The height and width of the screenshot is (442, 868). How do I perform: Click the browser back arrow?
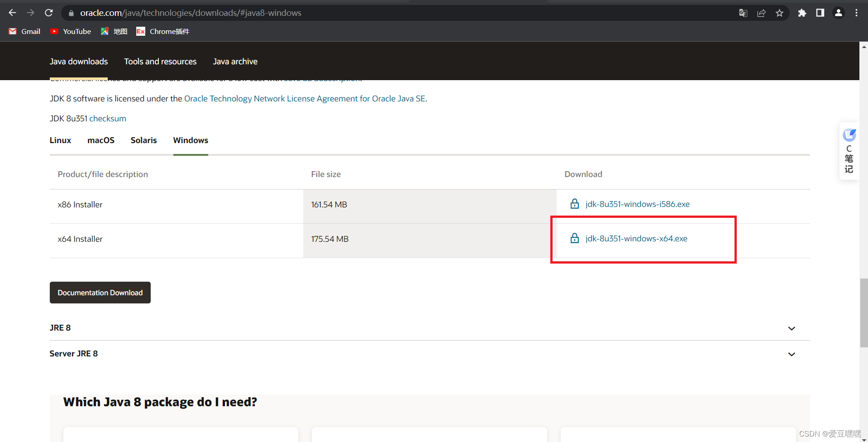12,13
